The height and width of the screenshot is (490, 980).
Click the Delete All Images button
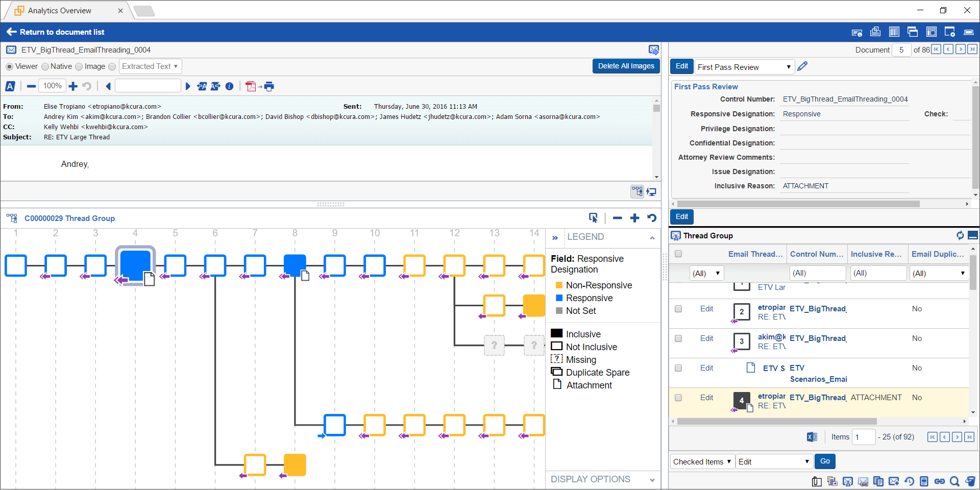[x=626, y=66]
